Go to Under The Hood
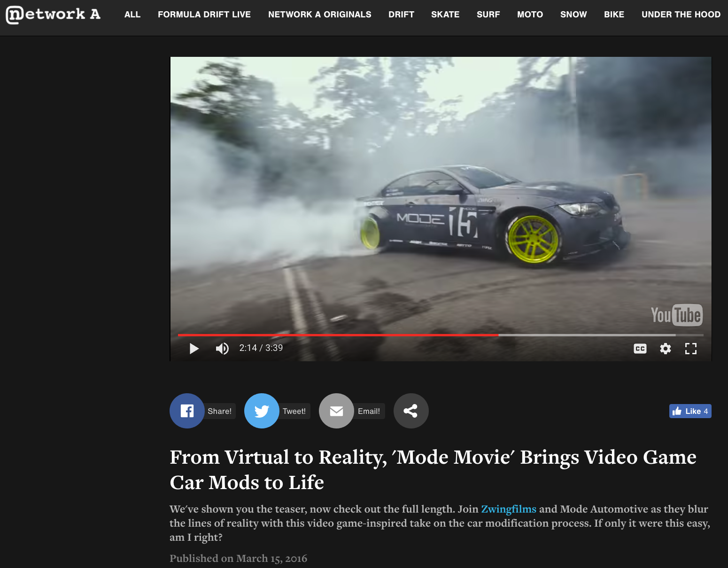Screen dimensions: 728x568 [681, 15]
